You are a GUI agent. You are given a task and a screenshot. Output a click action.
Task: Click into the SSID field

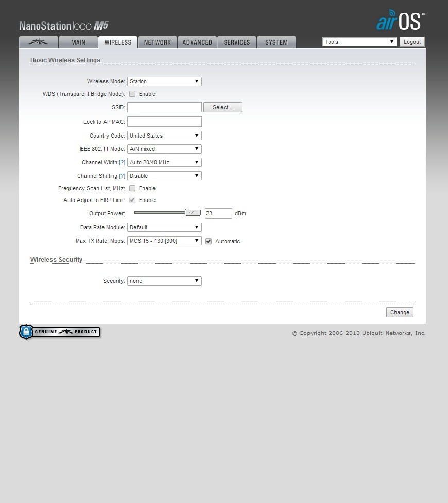(x=164, y=107)
